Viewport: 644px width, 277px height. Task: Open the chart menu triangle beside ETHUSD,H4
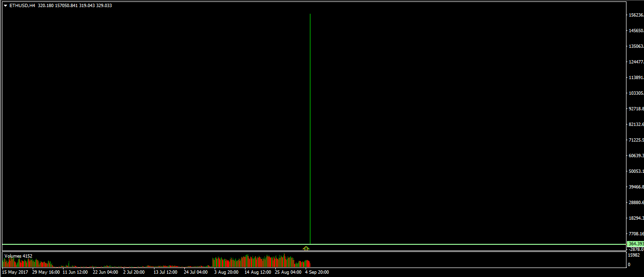coord(5,6)
